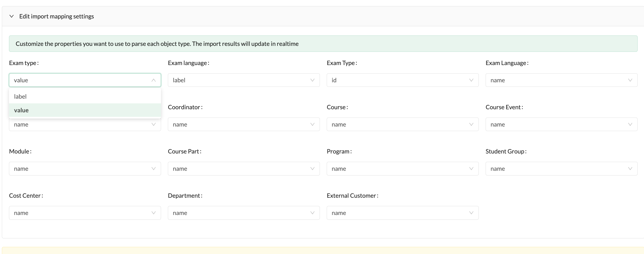The image size is (644, 254).
Task: Open the Program dropdown
Action: tap(402, 169)
